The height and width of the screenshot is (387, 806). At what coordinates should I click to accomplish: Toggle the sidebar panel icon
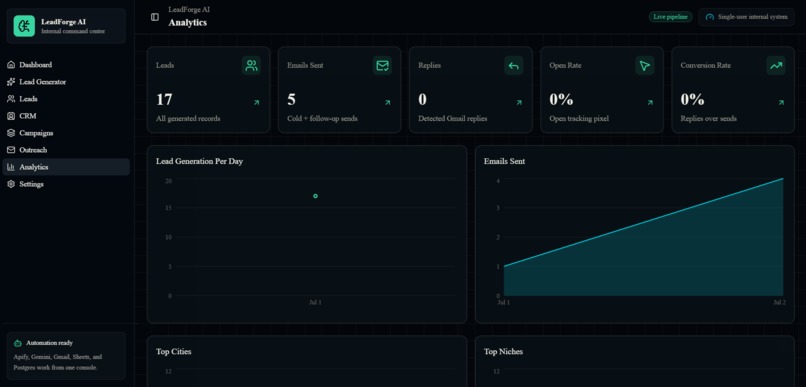point(155,17)
